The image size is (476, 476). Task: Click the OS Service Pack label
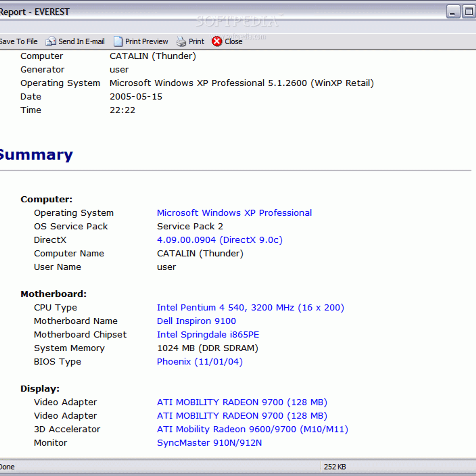(71, 226)
